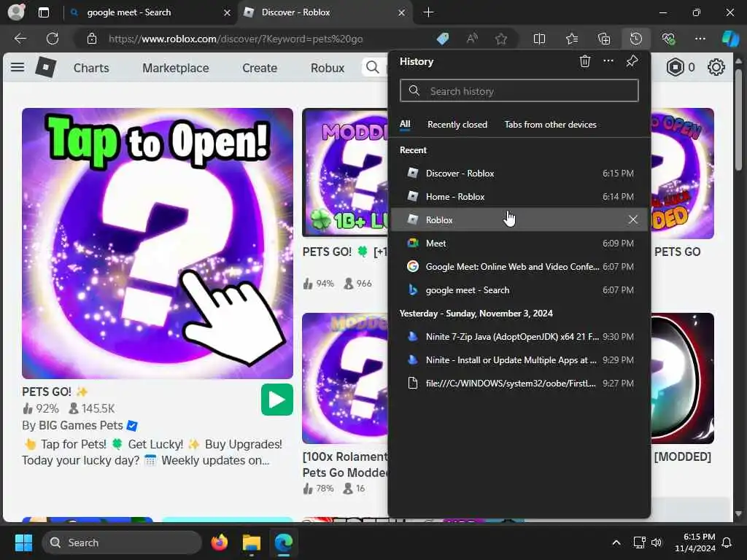This screenshot has width=747, height=560.
Task: Open the volume speaker icon
Action: (x=657, y=542)
